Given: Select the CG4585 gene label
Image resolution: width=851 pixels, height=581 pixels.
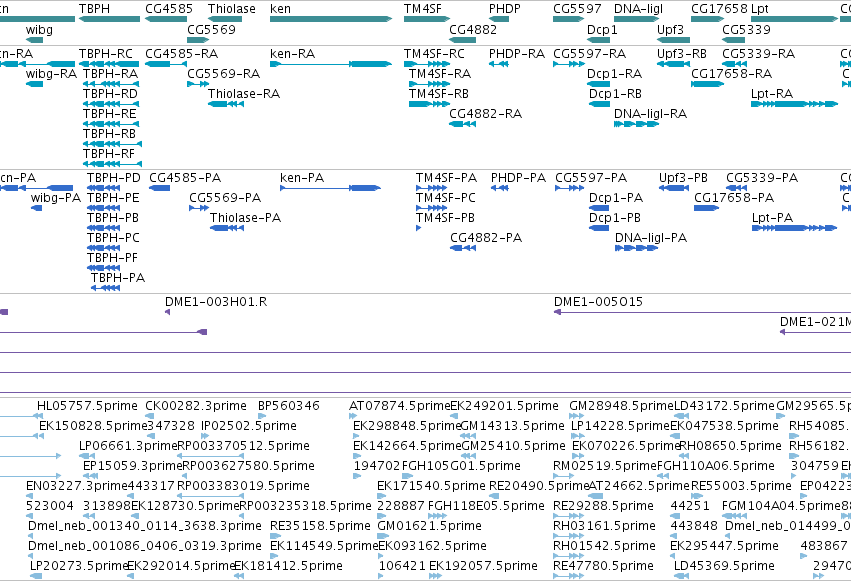Looking at the screenshot, I should coord(169,9).
